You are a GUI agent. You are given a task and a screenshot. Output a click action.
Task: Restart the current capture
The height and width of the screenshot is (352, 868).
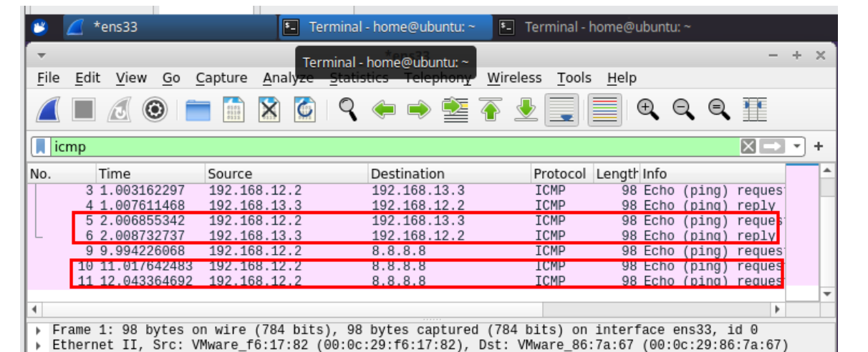click(119, 109)
